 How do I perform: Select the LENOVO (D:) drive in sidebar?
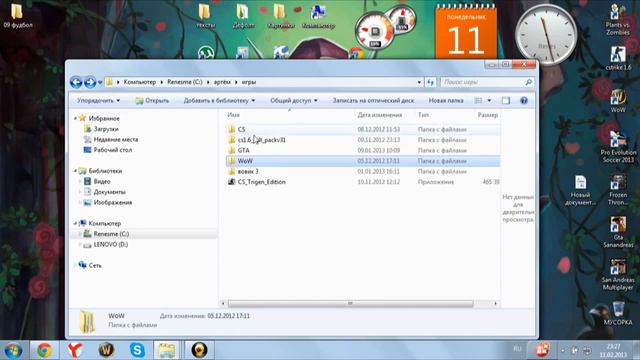[x=111, y=244]
